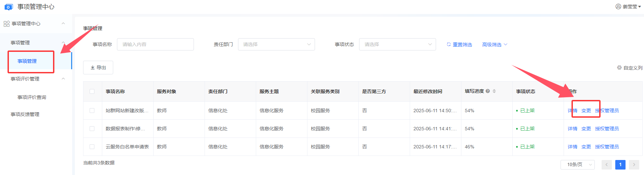644x175 pixels.
Task: Click the 导出 export button
Action: [x=98, y=68]
